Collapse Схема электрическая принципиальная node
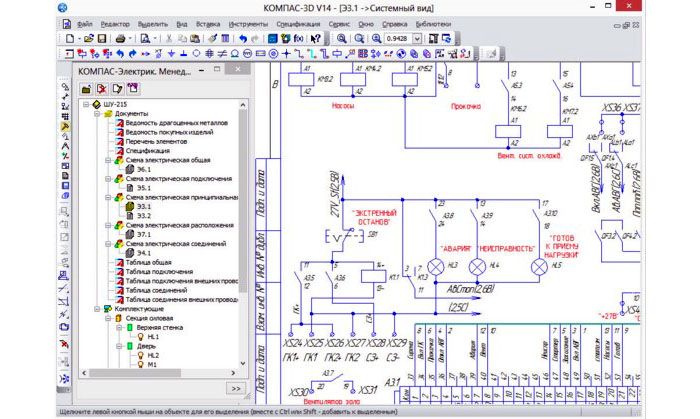Screen dimensions: 700x419 click(x=109, y=198)
